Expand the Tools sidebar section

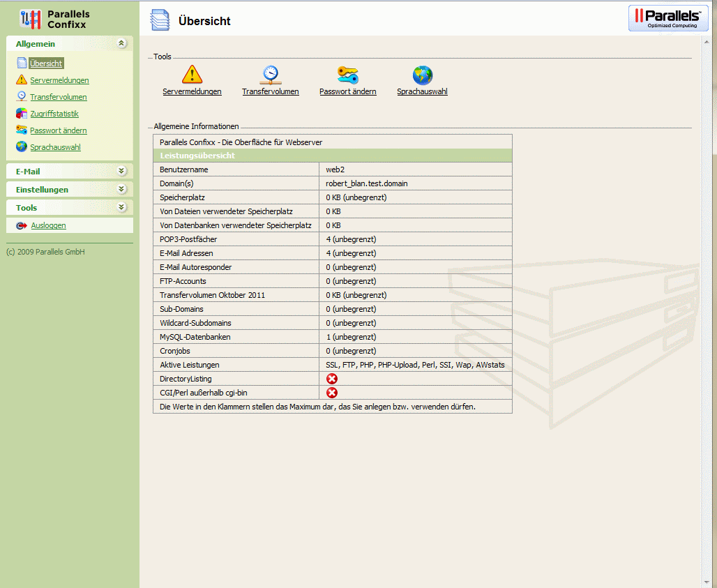(121, 207)
